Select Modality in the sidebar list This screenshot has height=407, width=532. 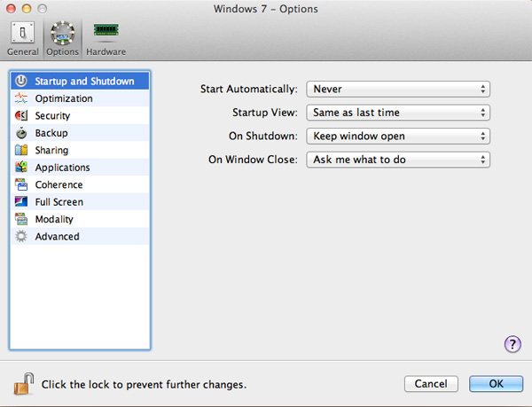(54, 219)
